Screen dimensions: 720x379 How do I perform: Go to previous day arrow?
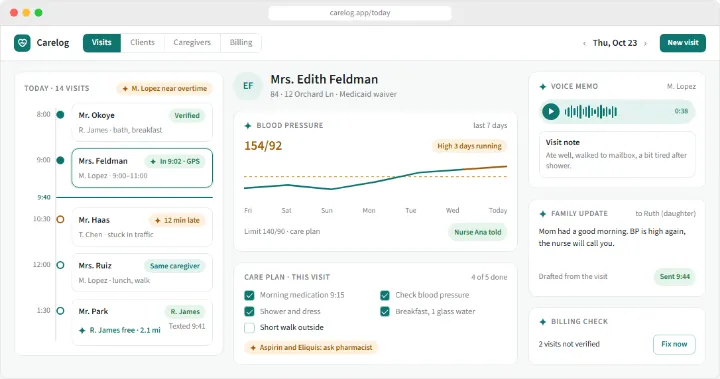coord(584,43)
